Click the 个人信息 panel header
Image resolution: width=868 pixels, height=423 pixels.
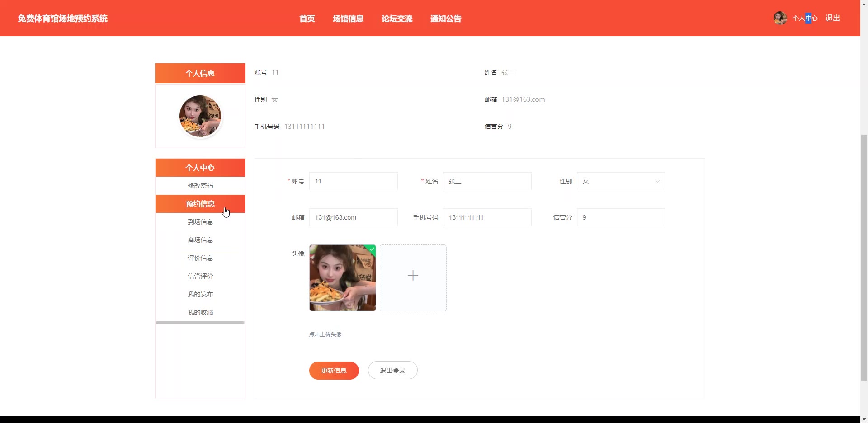coord(200,73)
